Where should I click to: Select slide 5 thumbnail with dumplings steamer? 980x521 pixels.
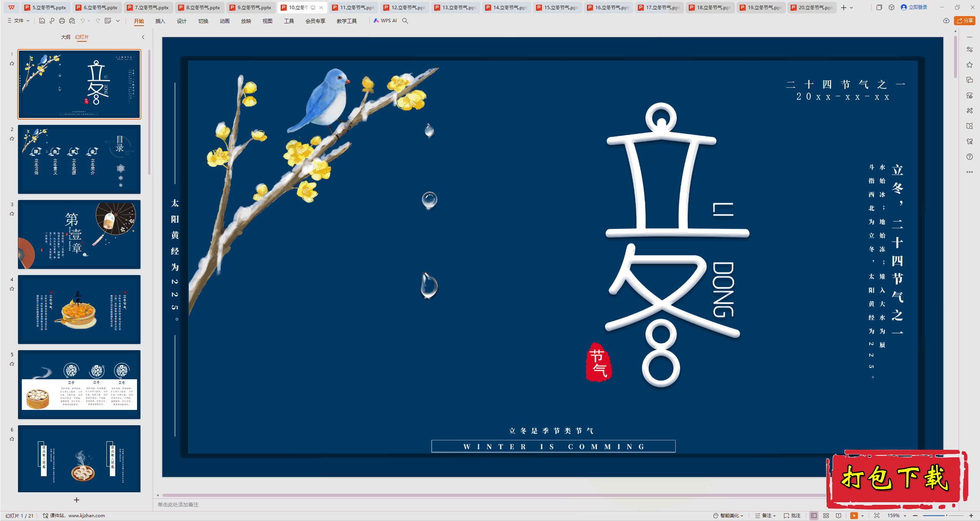(x=79, y=385)
